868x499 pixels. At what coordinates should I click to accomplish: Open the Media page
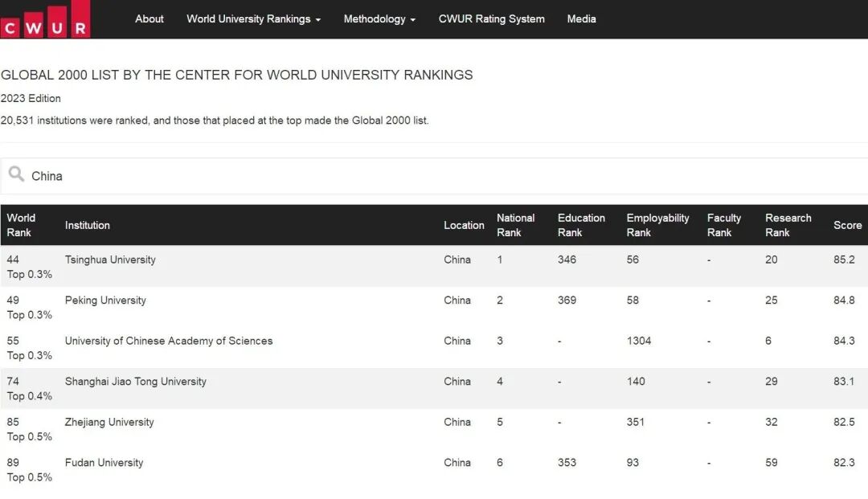coord(581,18)
